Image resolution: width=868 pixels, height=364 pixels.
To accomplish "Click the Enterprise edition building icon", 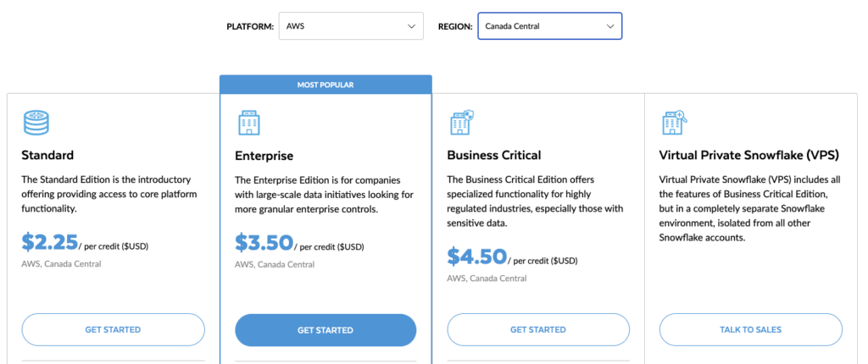I will (249, 124).
